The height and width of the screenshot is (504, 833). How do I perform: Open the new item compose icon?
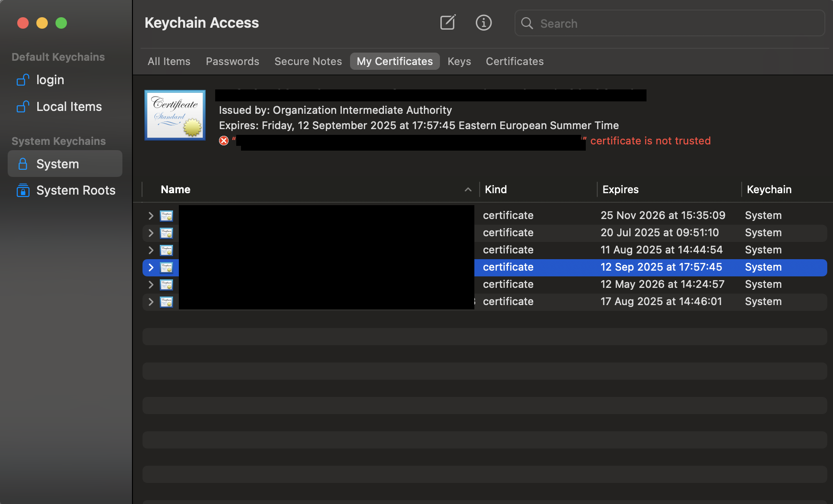tap(447, 22)
